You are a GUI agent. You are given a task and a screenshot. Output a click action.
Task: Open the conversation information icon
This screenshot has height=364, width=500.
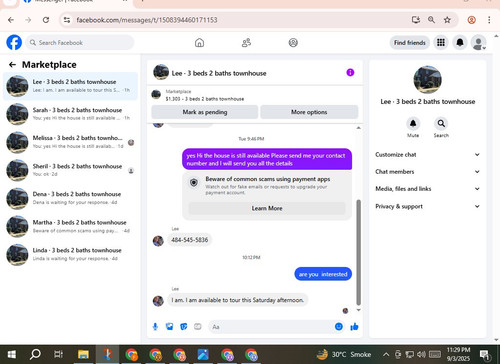click(x=350, y=72)
